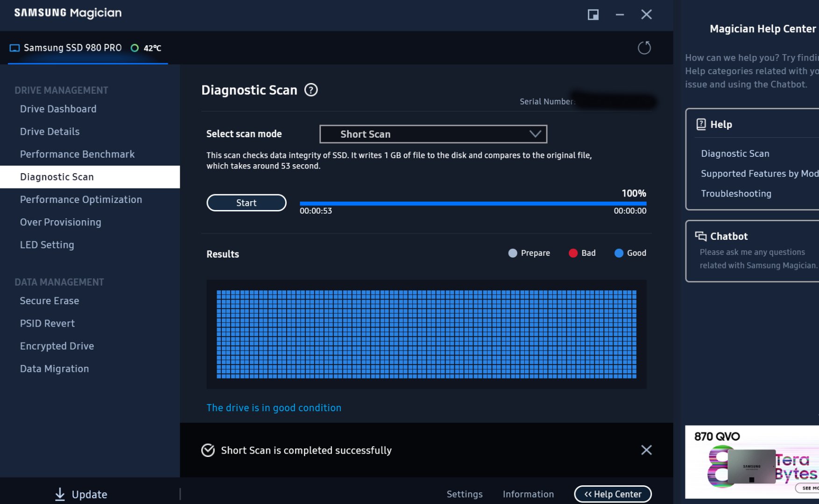Click the 42°C temperature reading
Screen dimensions: 819x504
click(x=152, y=48)
